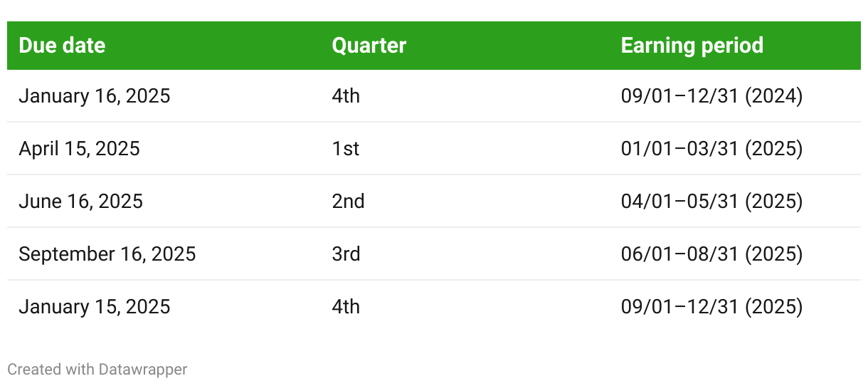Click the Due date column header
The image size is (868, 386).
click(62, 46)
